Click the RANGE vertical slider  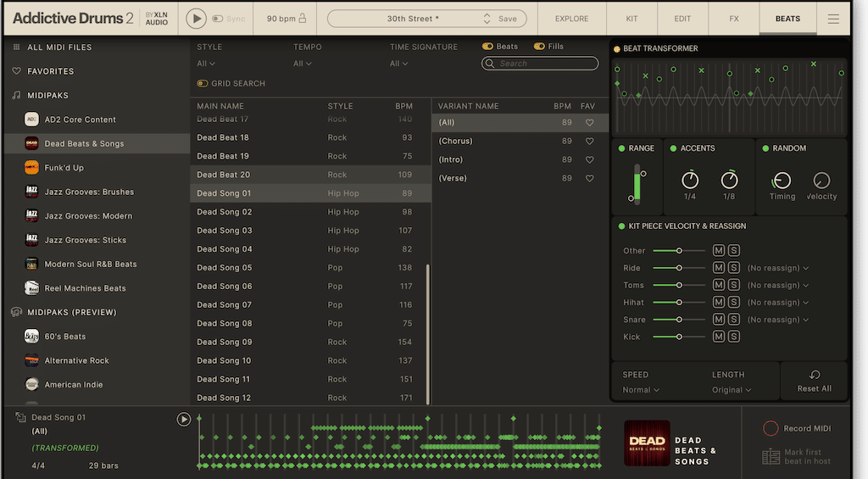pyautogui.click(x=637, y=185)
